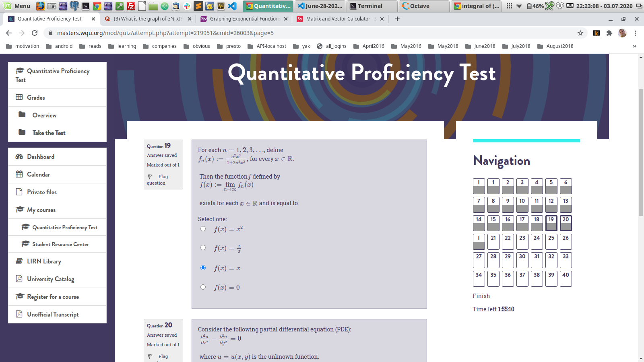Viewport: 644px width, 362px height.
Task: Reload the page with the refresh icon
Action: (x=35, y=33)
